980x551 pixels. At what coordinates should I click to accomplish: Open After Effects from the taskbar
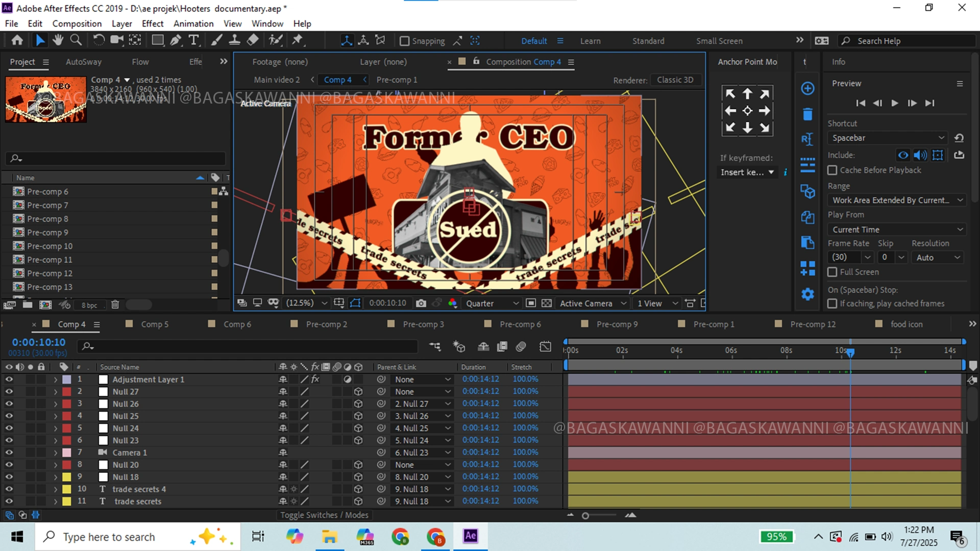coord(470,536)
